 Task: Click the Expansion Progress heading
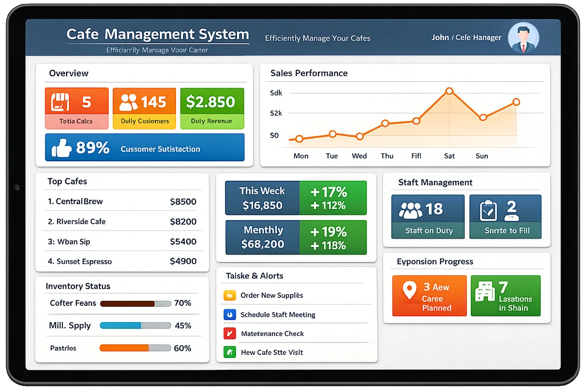pos(435,262)
